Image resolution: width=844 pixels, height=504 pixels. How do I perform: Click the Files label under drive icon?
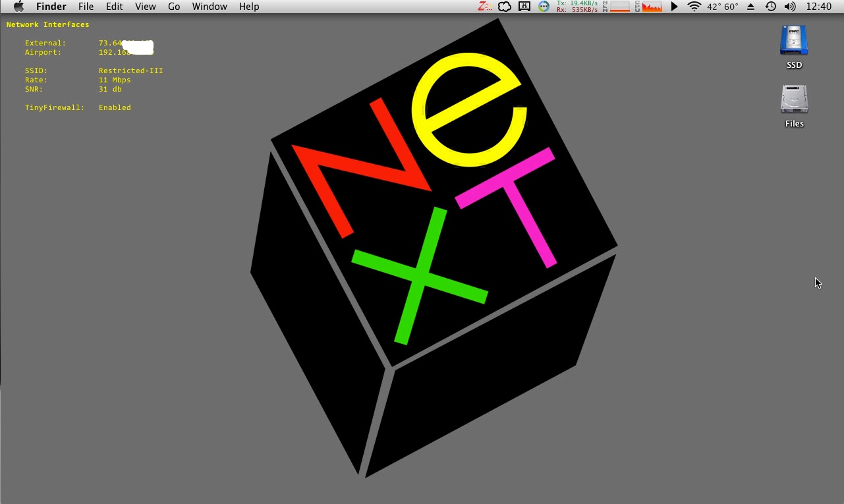click(794, 124)
